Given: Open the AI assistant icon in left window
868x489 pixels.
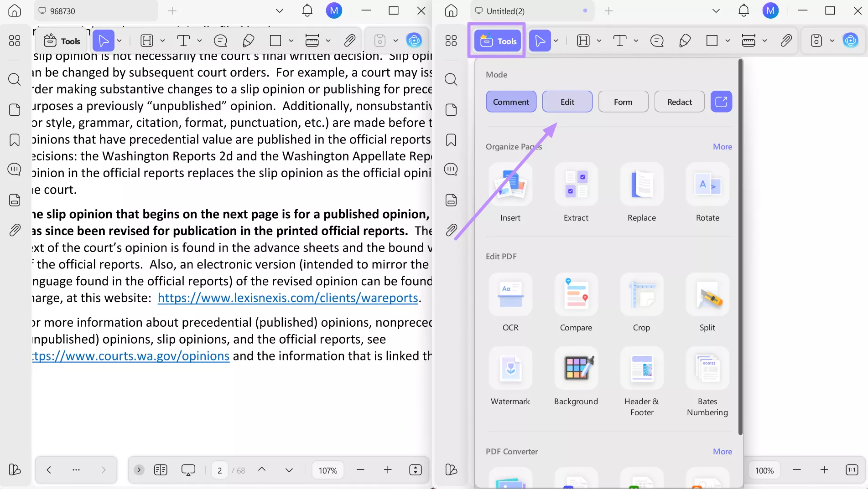Looking at the screenshot, I should pyautogui.click(x=414, y=41).
